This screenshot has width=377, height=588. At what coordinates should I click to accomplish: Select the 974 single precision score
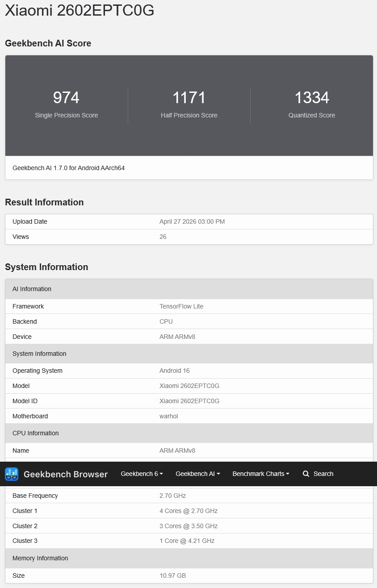(x=66, y=98)
